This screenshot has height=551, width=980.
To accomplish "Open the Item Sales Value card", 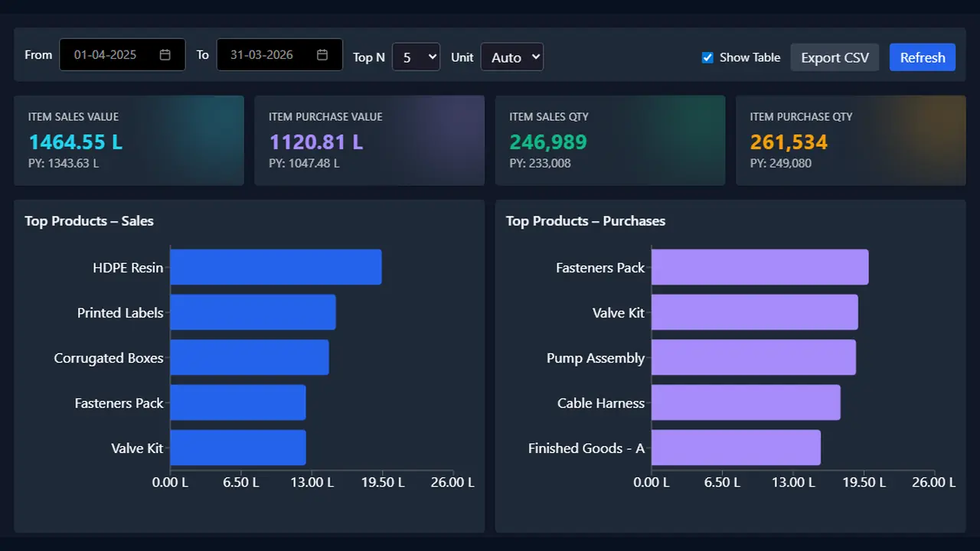I will (129, 141).
